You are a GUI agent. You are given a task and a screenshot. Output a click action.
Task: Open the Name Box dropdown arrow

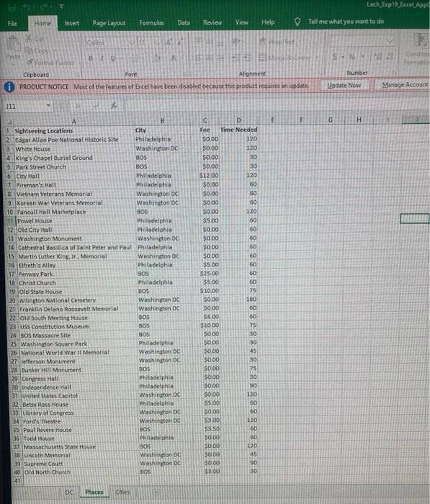tap(48, 105)
